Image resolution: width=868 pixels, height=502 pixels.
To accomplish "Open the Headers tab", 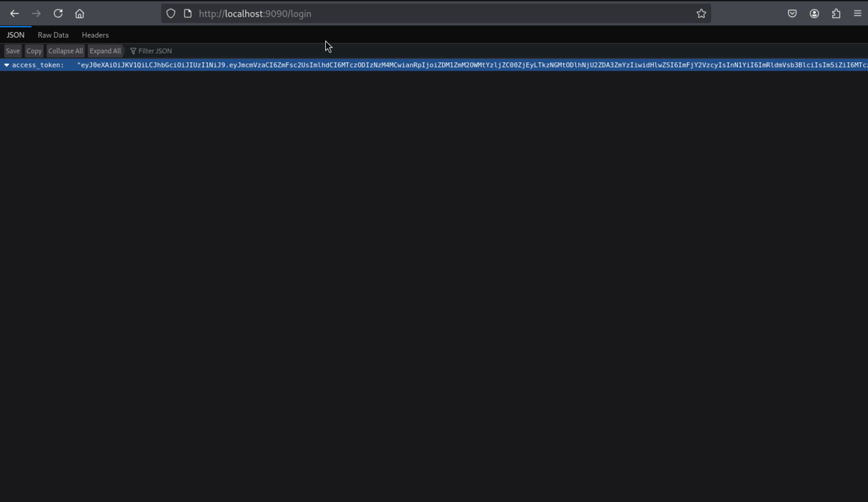I will click(x=95, y=35).
